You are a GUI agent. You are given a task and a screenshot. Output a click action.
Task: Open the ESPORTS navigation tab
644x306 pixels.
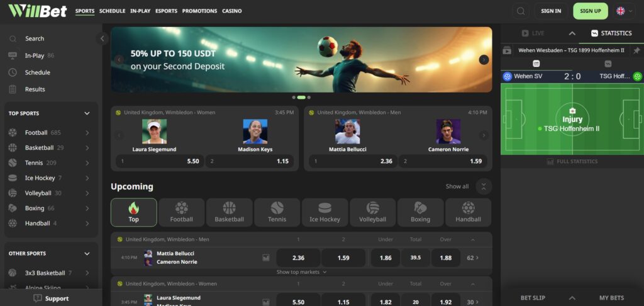coord(166,11)
